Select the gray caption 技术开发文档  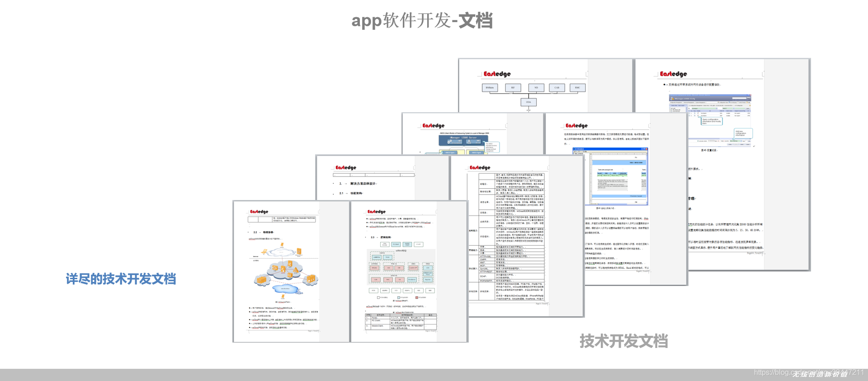624,341
